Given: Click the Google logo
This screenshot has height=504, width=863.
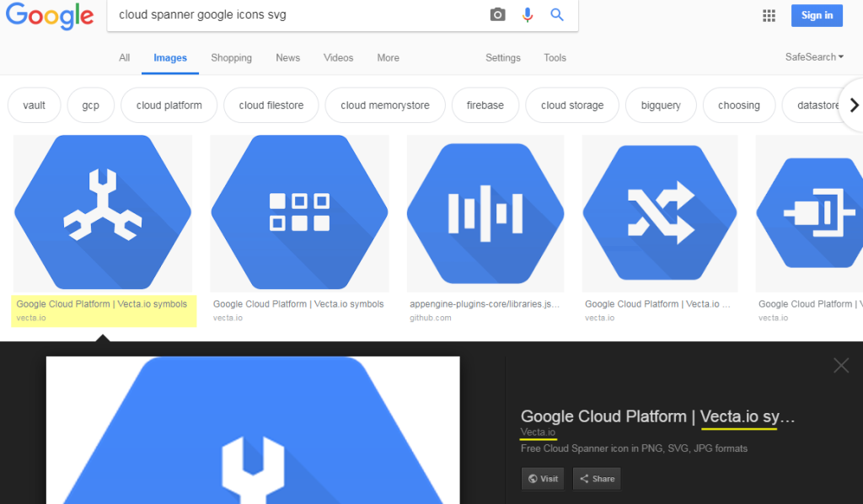Looking at the screenshot, I should [x=50, y=15].
